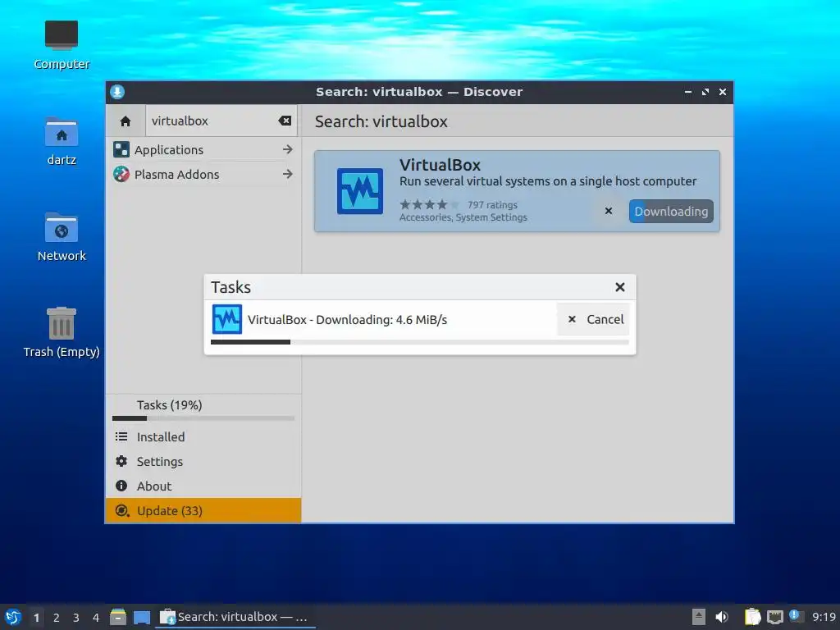
Task: Open the Applications category
Action: click(203, 149)
